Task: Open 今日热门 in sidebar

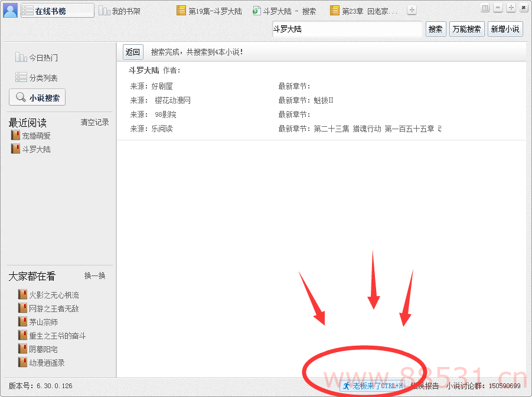Action: coord(36,58)
